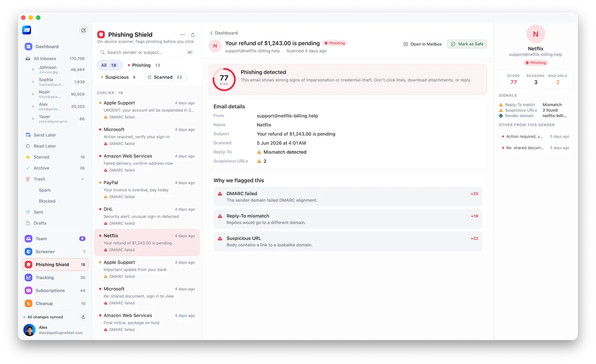
Task: Click the Sent paper plane icon
Action: [28, 212]
